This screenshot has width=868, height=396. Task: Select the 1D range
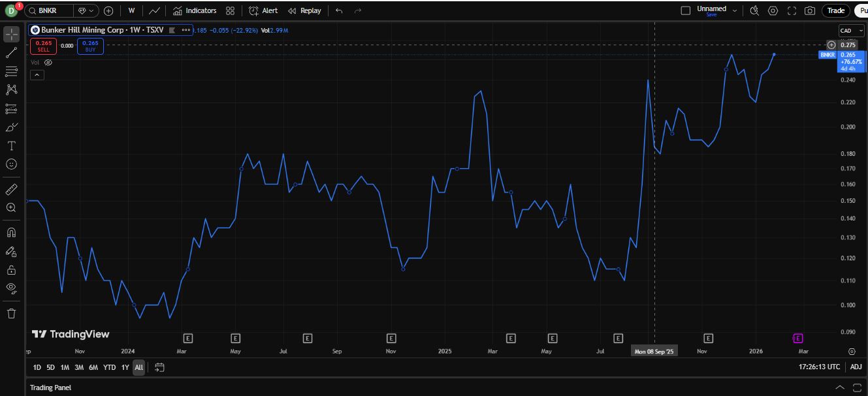37,367
